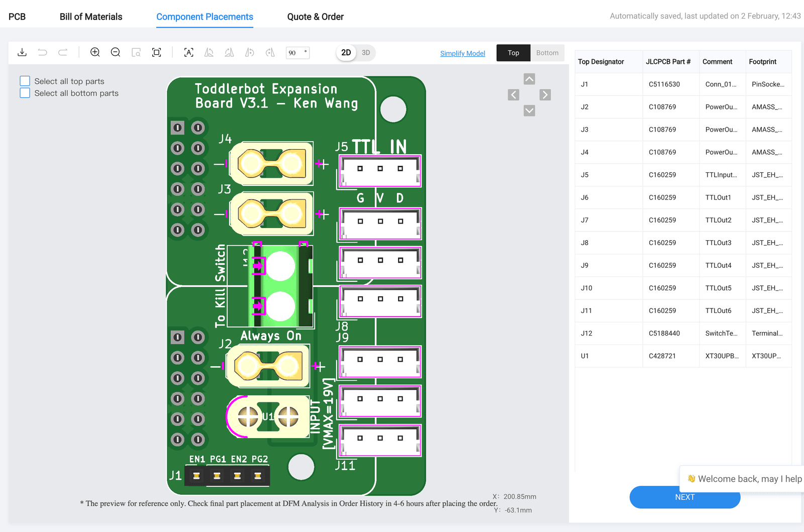The height and width of the screenshot is (532, 804).
Task: Click the fit to screen icon
Action: click(x=157, y=52)
